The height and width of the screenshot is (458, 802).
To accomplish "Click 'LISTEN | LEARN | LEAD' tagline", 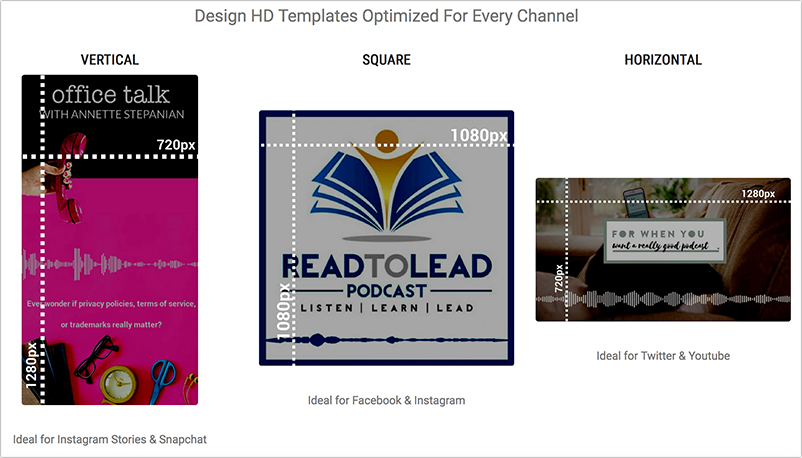I will pyautogui.click(x=387, y=308).
